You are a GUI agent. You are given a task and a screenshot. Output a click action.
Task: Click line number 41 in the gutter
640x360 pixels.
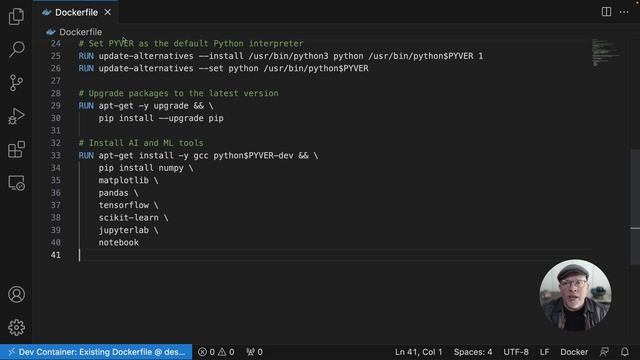[56, 255]
